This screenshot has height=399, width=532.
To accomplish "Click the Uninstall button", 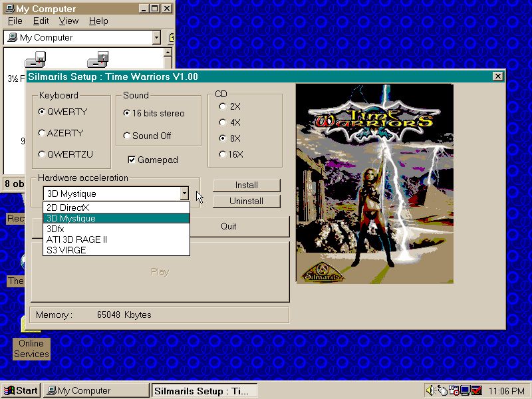I will coord(246,201).
